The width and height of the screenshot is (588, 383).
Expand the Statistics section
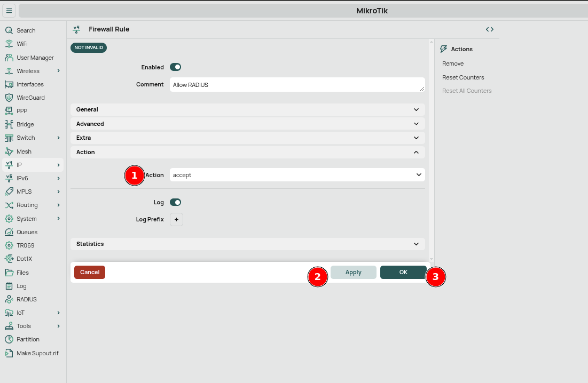[247, 244]
